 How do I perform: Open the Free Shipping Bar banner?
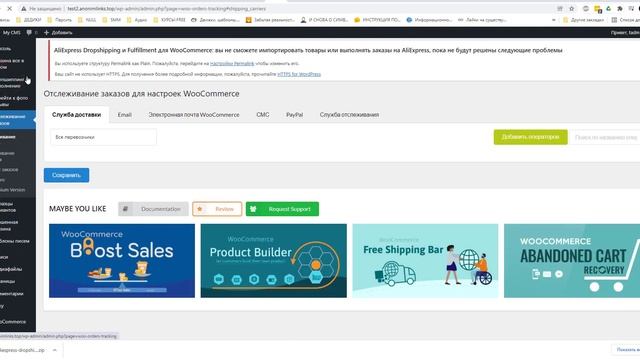(425, 260)
